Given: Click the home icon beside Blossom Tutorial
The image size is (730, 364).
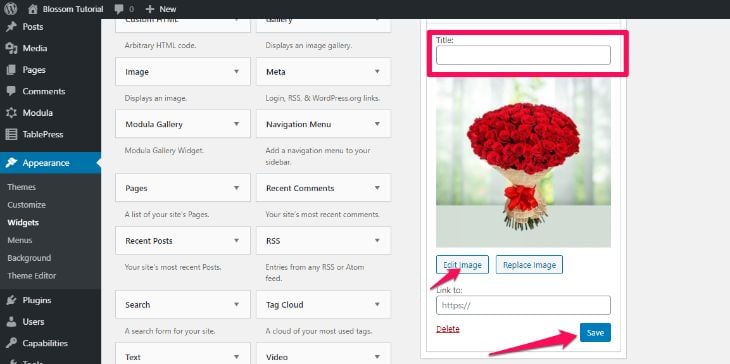Looking at the screenshot, I should [x=32, y=9].
